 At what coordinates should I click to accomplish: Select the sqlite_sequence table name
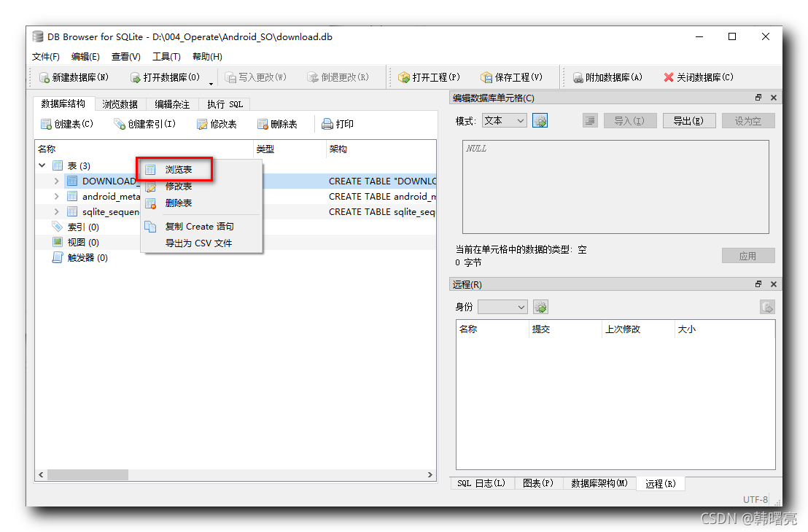pyautogui.click(x=110, y=211)
